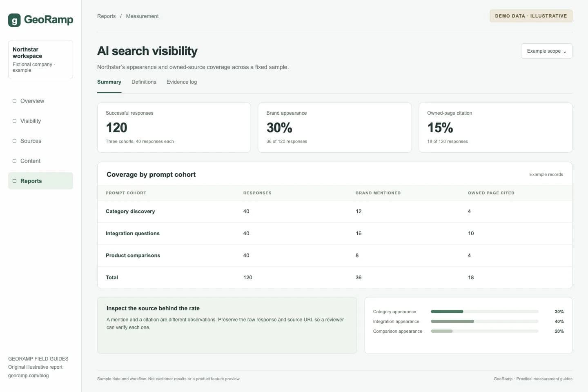588x392 pixels.
Task: Click the square icon beside Visibility
Action: pyautogui.click(x=15, y=121)
